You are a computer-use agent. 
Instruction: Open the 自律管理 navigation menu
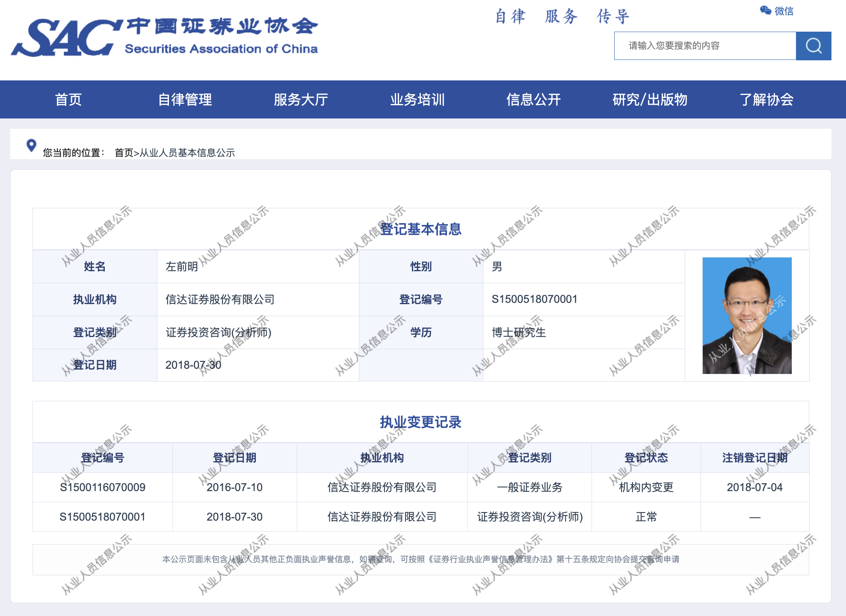click(x=185, y=100)
